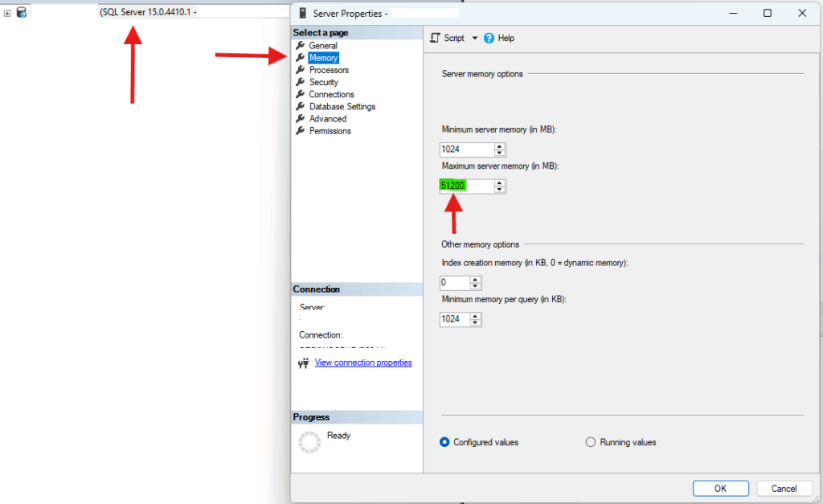Image resolution: width=823 pixels, height=504 pixels.
Task: Click the wrench icon beside Security
Action: tap(301, 82)
